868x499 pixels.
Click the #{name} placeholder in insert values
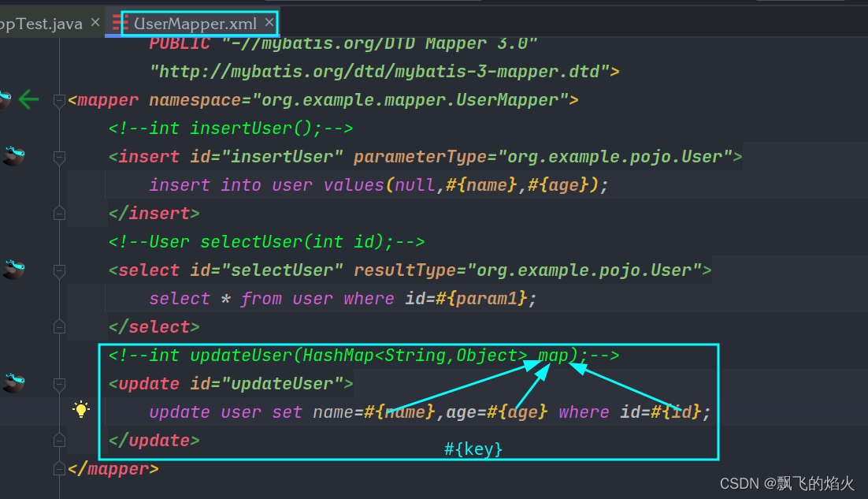[x=481, y=185]
